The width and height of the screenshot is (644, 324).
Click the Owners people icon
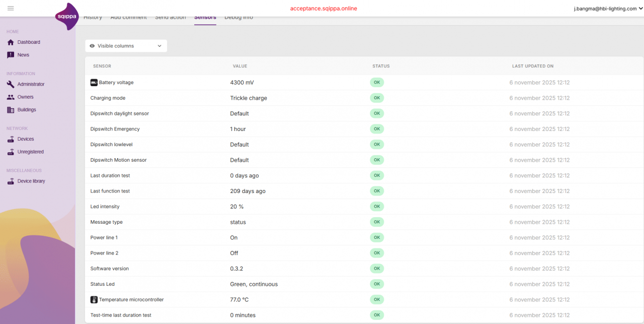pos(11,97)
